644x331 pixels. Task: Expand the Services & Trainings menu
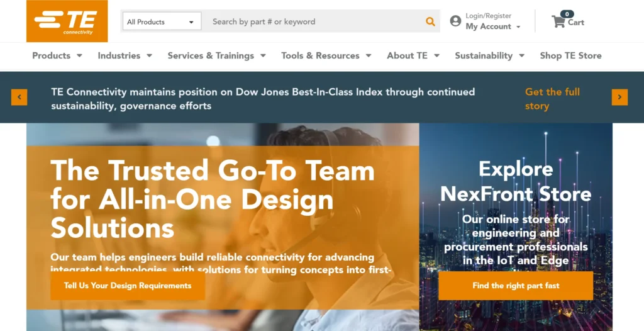[x=216, y=55]
